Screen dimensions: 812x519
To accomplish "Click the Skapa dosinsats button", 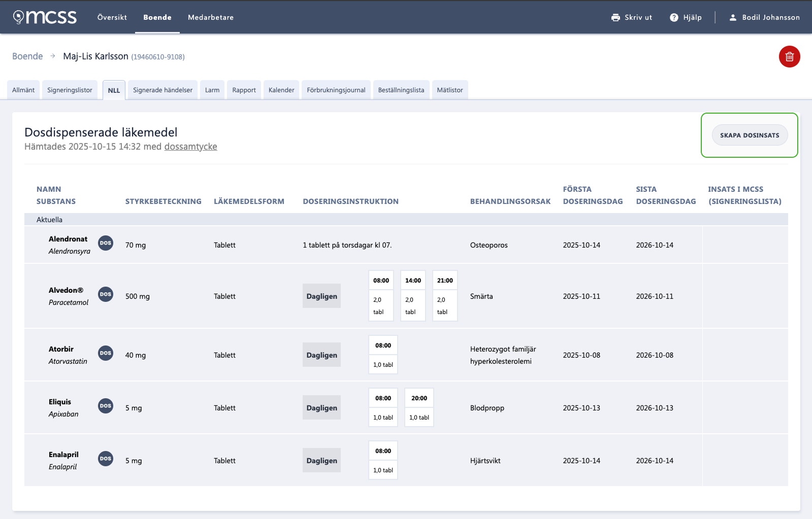I will click(x=750, y=135).
